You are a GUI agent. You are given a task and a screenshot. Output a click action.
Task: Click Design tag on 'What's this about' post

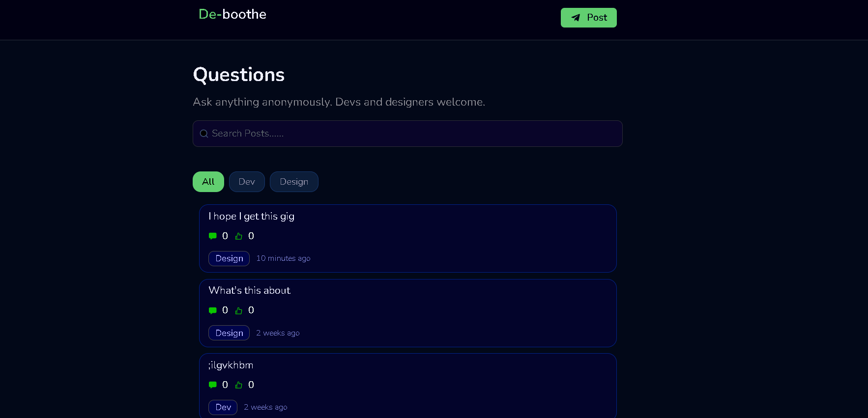coord(229,333)
